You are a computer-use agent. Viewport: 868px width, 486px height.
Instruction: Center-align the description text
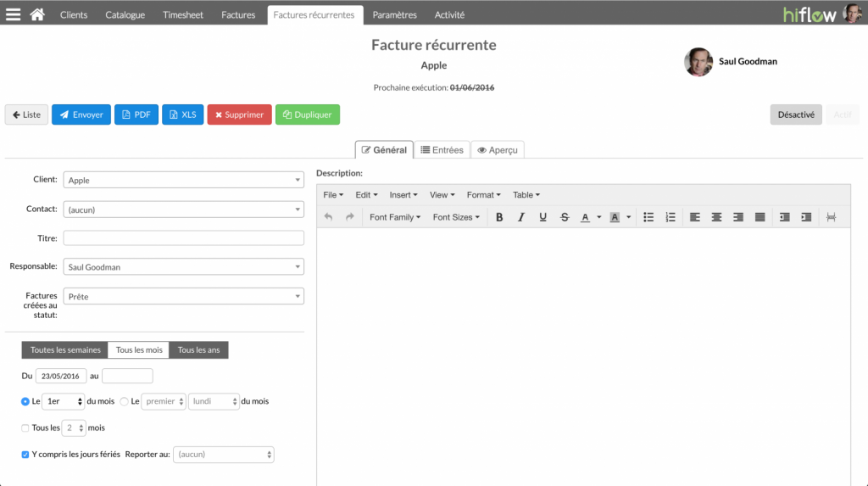[x=716, y=217]
